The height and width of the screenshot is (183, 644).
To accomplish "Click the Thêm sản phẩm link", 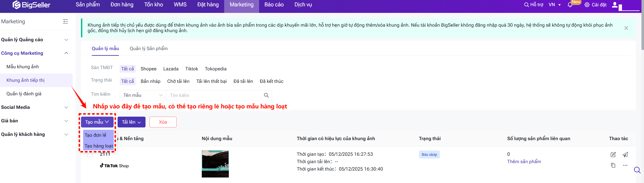I will pos(524,161).
